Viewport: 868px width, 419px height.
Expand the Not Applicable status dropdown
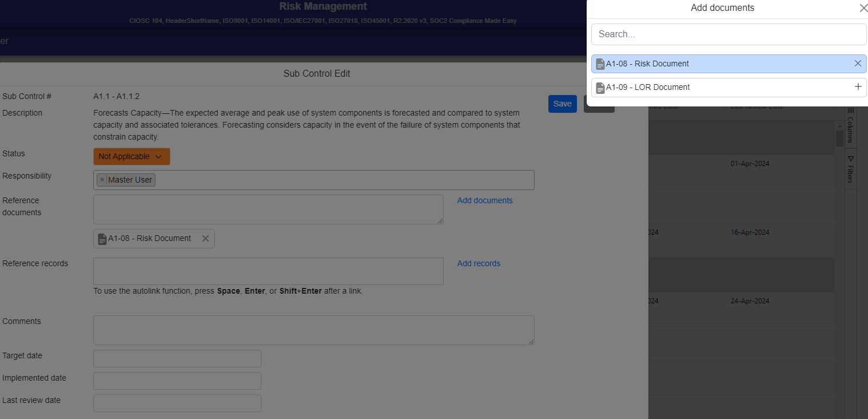point(132,157)
